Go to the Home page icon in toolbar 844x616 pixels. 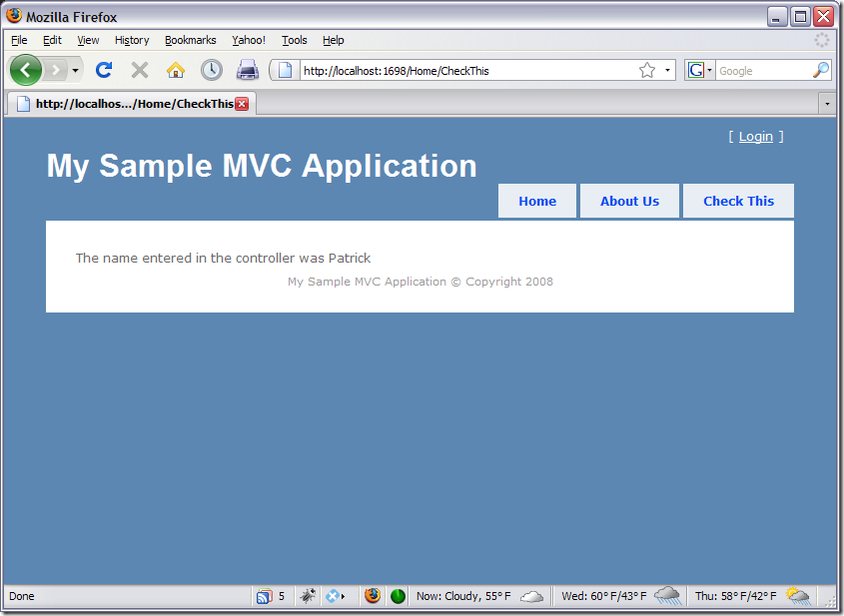point(175,70)
